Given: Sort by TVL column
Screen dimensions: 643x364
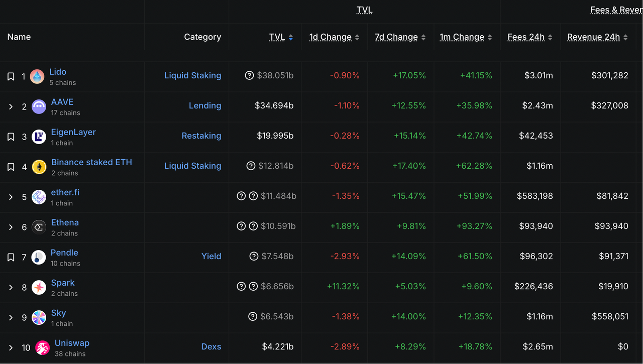Looking at the screenshot, I should (281, 37).
